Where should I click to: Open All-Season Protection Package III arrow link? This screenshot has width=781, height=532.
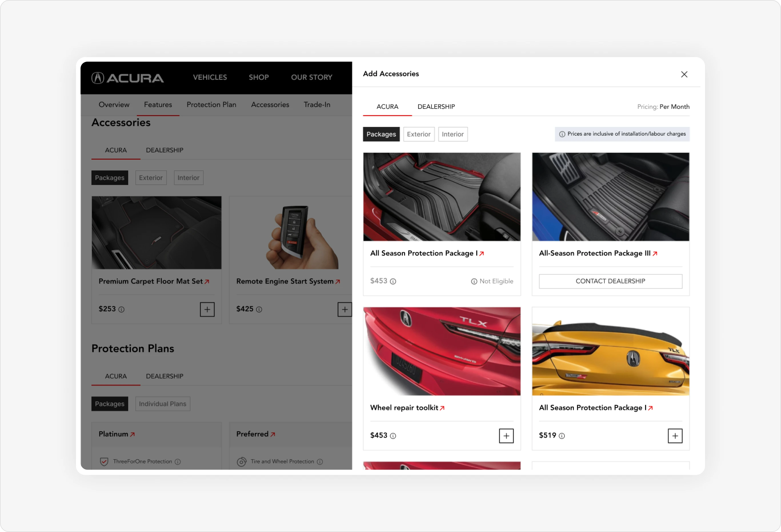point(655,253)
